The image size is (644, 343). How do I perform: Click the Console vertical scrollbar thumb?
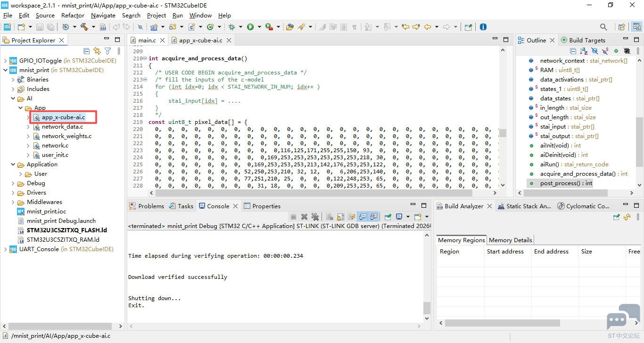tap(427, 308)
